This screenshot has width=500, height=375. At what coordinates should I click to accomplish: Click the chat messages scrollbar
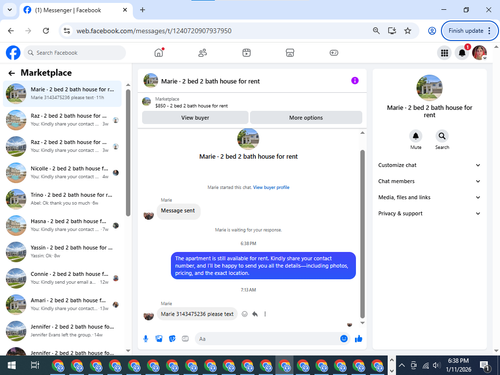click(362, 234)
